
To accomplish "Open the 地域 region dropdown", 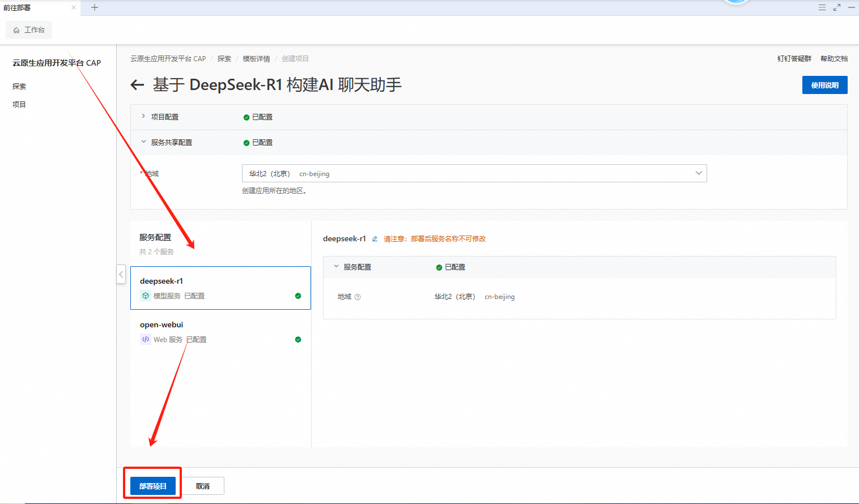I will pos(474,173).
